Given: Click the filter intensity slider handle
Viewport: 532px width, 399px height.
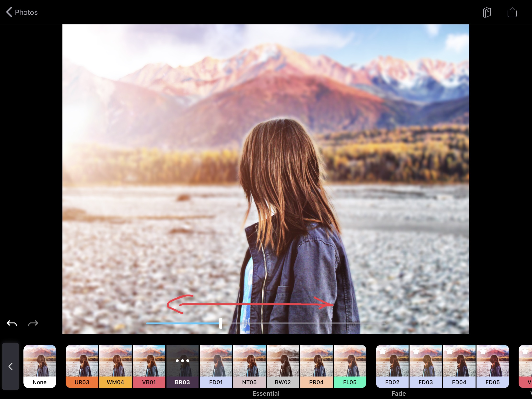Looking at the screenshot, I should pyautogui.click(x=221, y=323).
